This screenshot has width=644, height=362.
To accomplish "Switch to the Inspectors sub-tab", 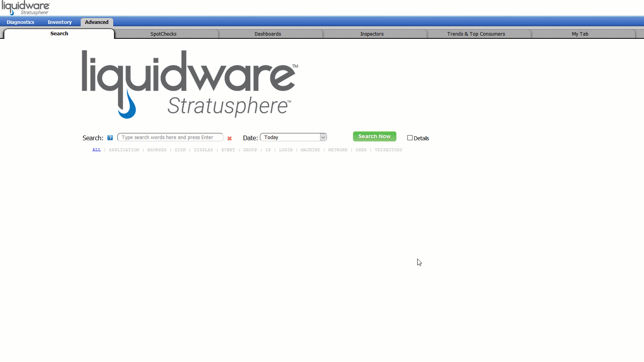I will (372, 34).
